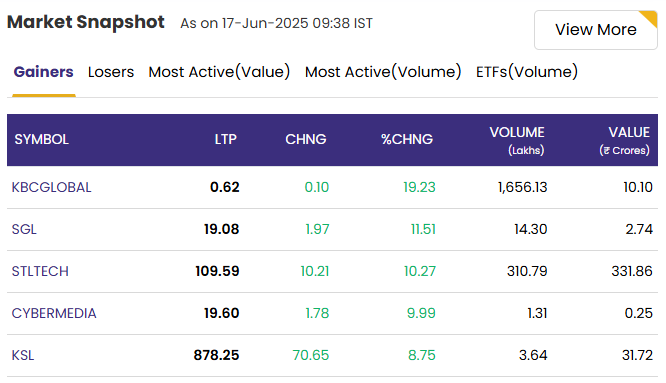Open the CYBERMEDIA symbol link
This screenshot has height=383, width=666.
(x=54, y=313)
